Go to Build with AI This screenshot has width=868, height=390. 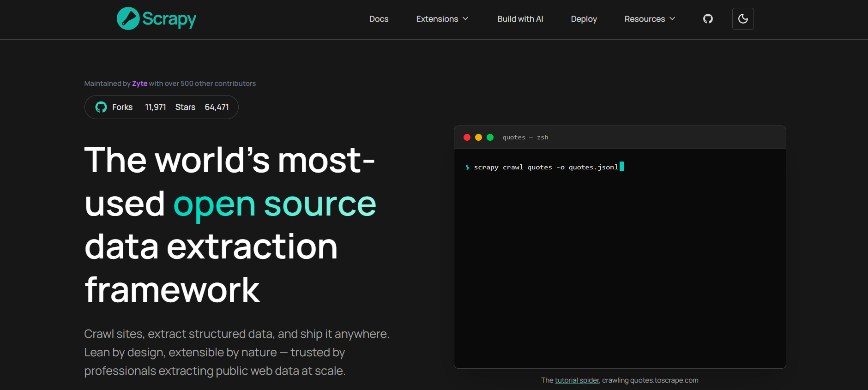520,19
